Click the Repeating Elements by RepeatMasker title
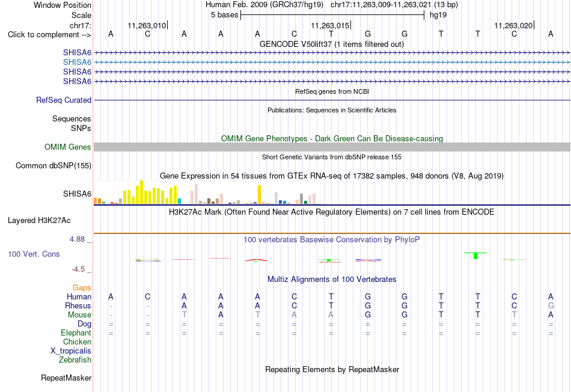The image size is (571, 392). [x=332, y=369]
